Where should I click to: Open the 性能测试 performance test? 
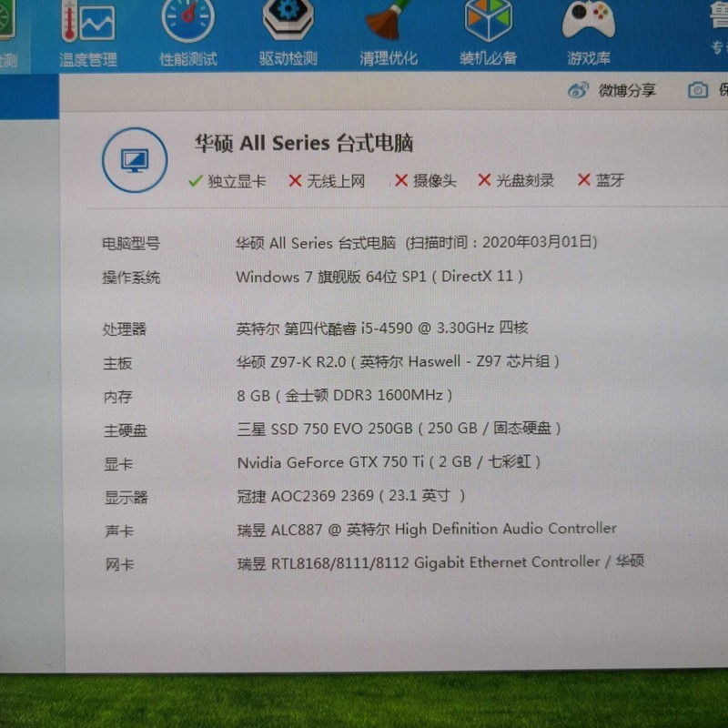click(188, 34)
